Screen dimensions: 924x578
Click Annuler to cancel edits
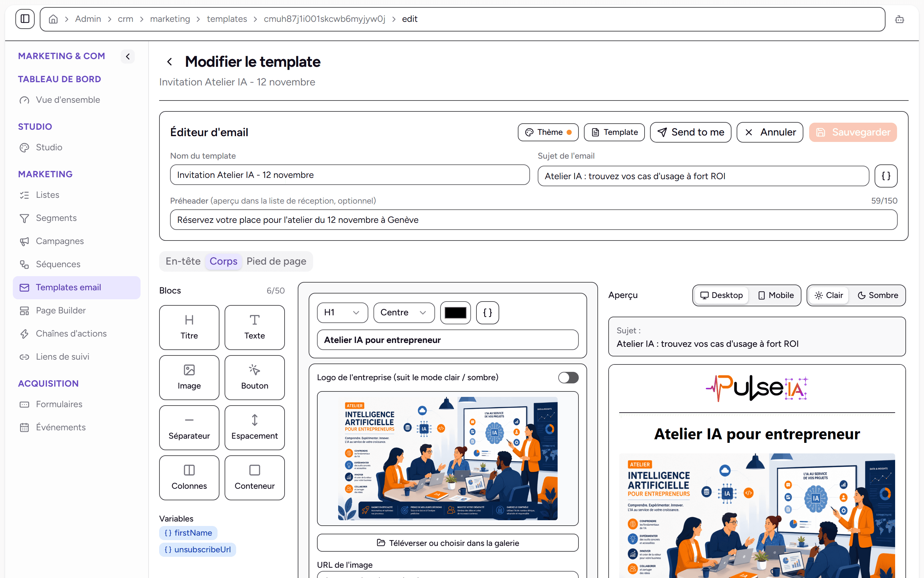(769, 132)
